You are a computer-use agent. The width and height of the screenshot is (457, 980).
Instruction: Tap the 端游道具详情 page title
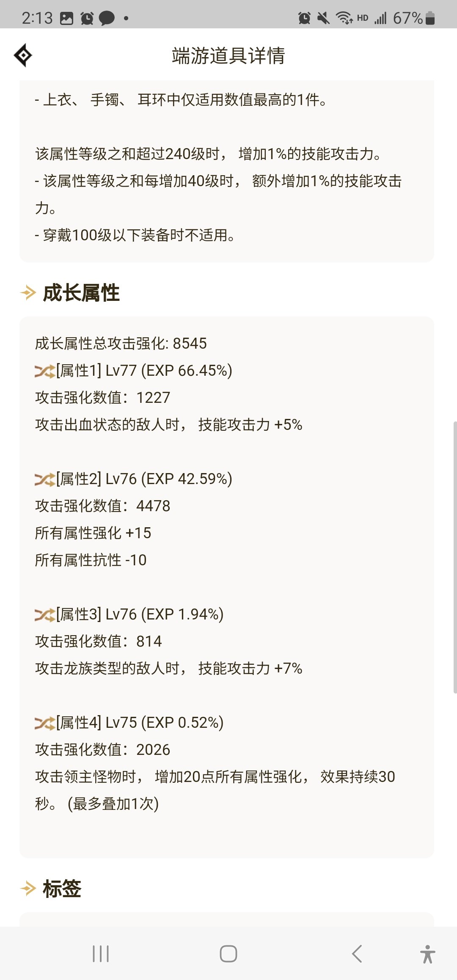(228, 56)
